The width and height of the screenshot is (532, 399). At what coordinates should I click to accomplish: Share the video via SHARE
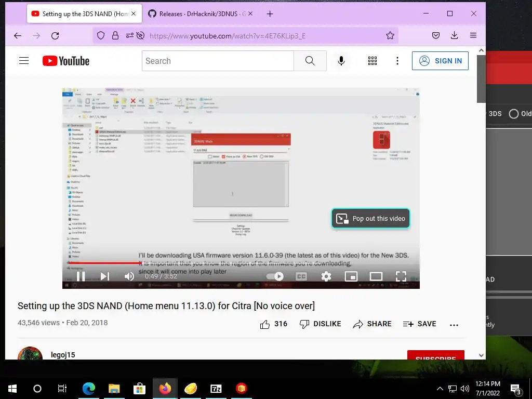point(372,324)
